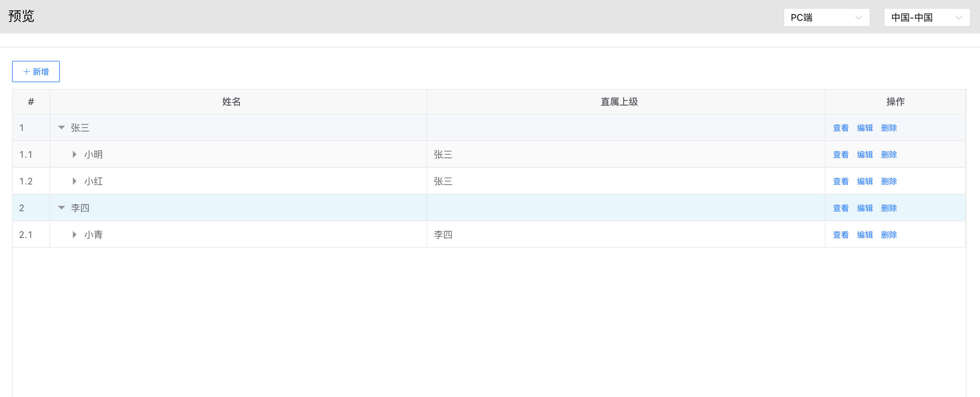Click 查看 link in row 1.2

click(x=840, y=181)
